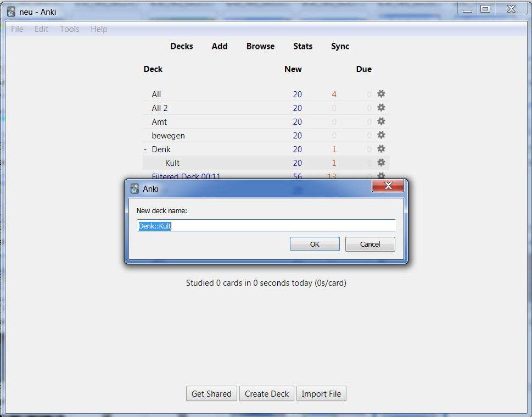Select the Amt deck
This screenshot has height=417, width=532.
tap(159, 122)
